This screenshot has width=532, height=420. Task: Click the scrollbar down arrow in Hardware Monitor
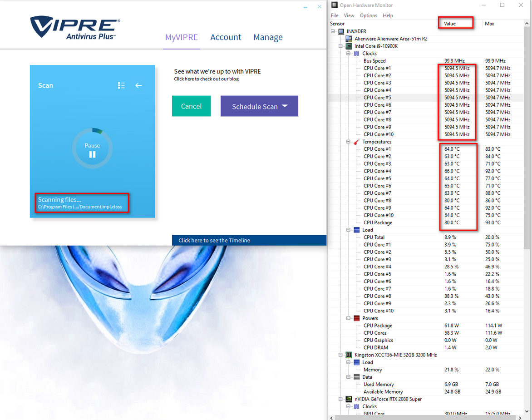point(527,411)
